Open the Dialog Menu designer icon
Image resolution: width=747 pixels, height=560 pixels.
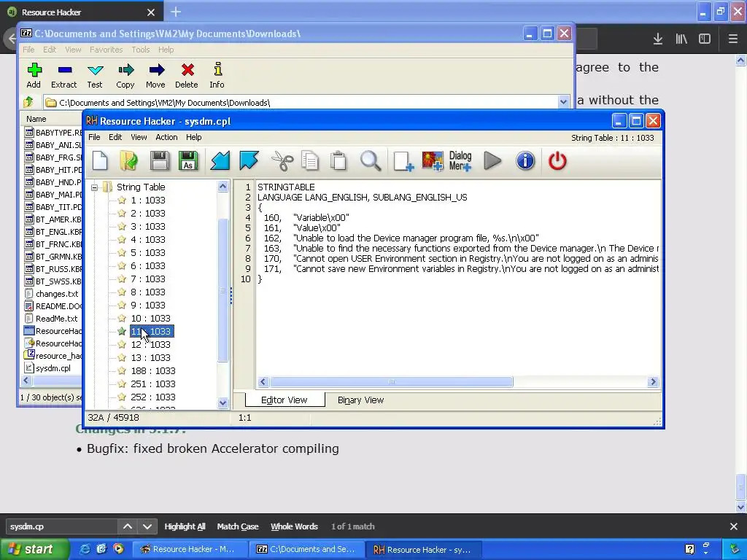[x=460, y=161]
